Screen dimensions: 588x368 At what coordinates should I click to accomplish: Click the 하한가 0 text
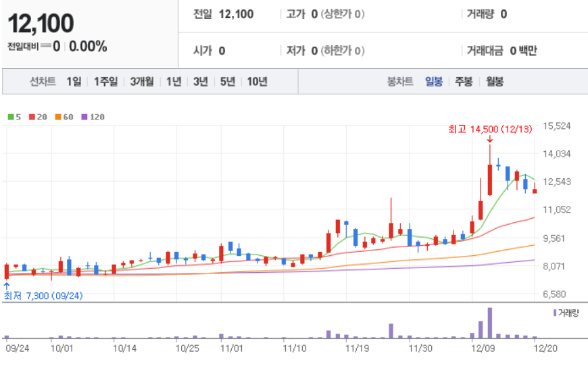click(344, 51)
